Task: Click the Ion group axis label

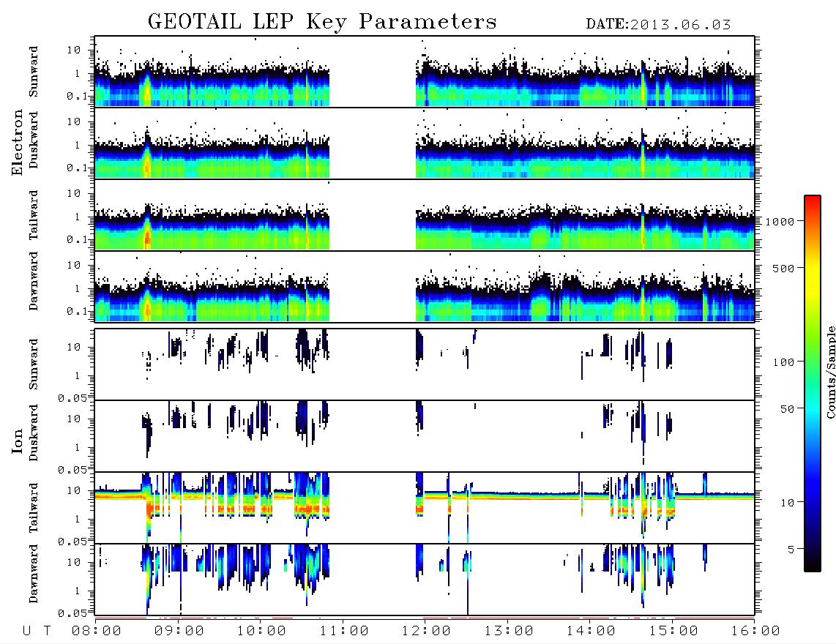Action: tap(18, 441)
